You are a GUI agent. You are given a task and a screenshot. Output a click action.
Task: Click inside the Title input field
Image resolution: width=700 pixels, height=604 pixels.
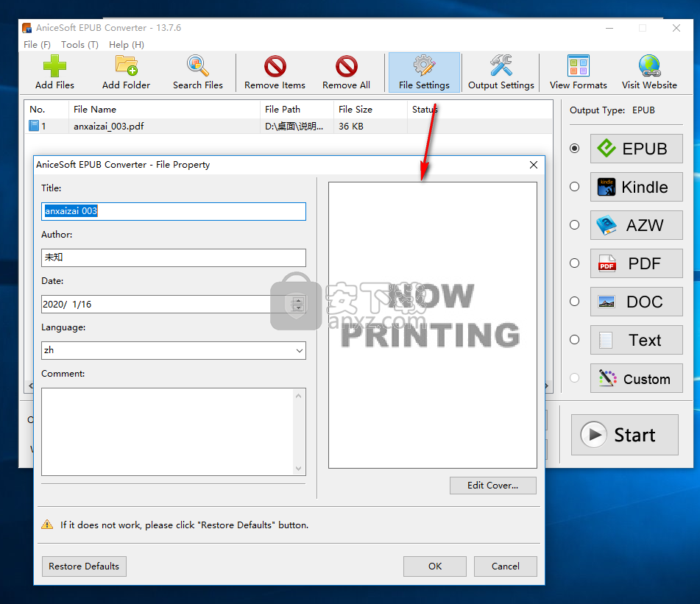coord(174,211)
